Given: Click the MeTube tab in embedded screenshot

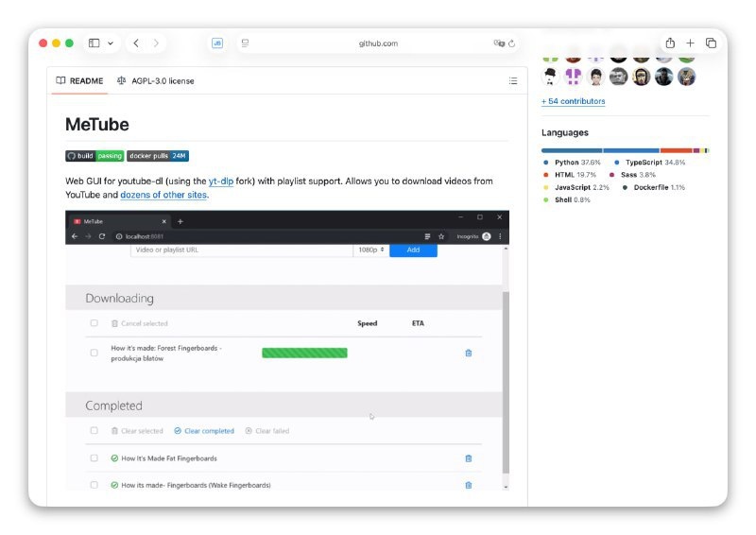Looking at the screenshot, I should click(118, 221).
